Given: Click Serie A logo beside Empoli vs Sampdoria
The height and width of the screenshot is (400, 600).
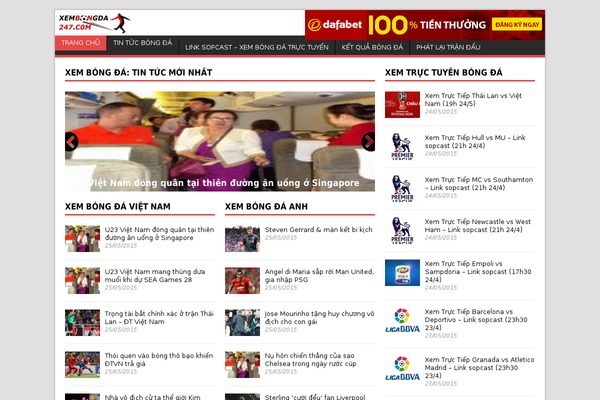Looking at the screenshot, I should point(402,273).
